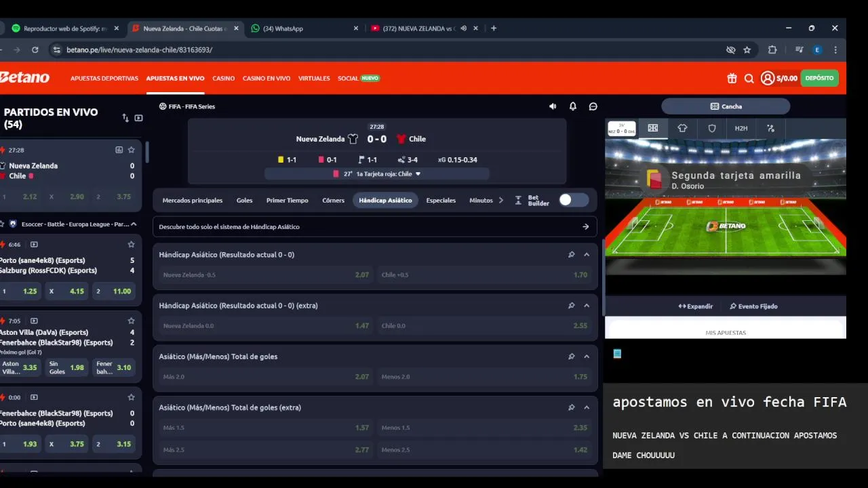Select the H2H tab
868x488 pixels.
pos(741,128)
